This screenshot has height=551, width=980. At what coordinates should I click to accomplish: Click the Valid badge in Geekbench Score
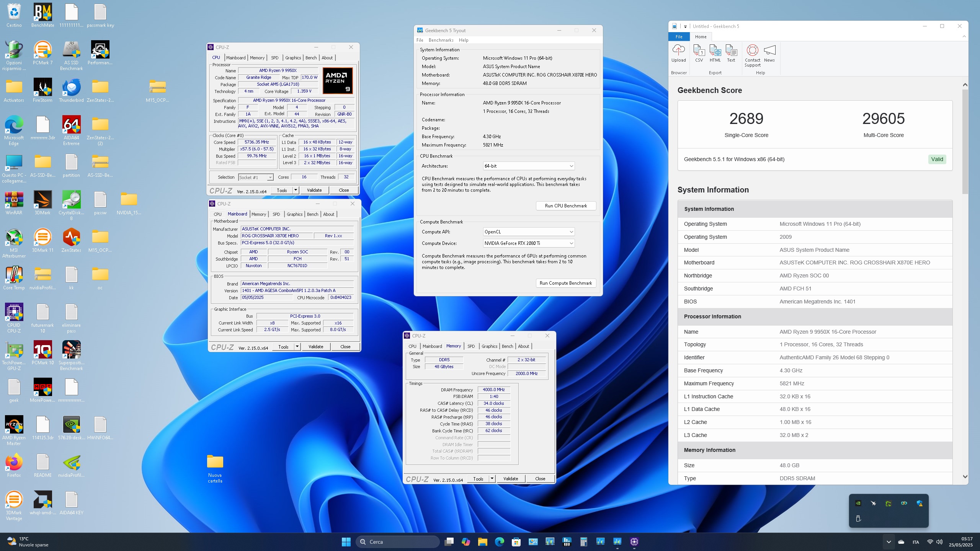click(937, 159)
